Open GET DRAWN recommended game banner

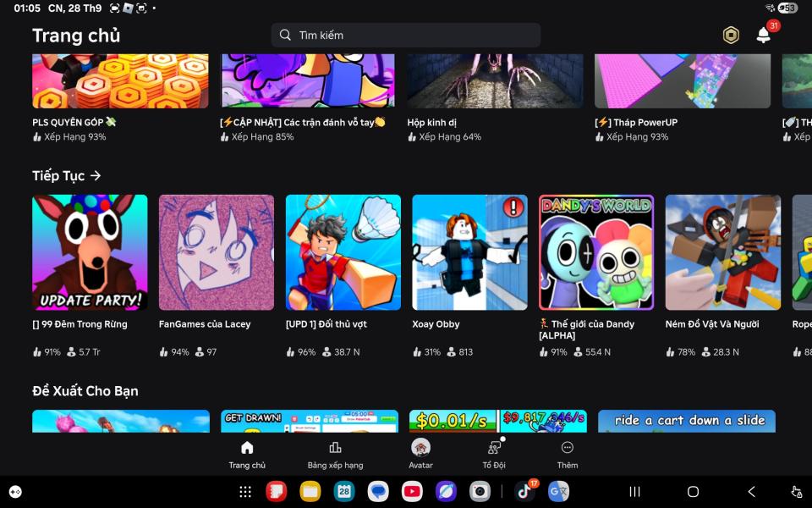[x=310, y=421]
